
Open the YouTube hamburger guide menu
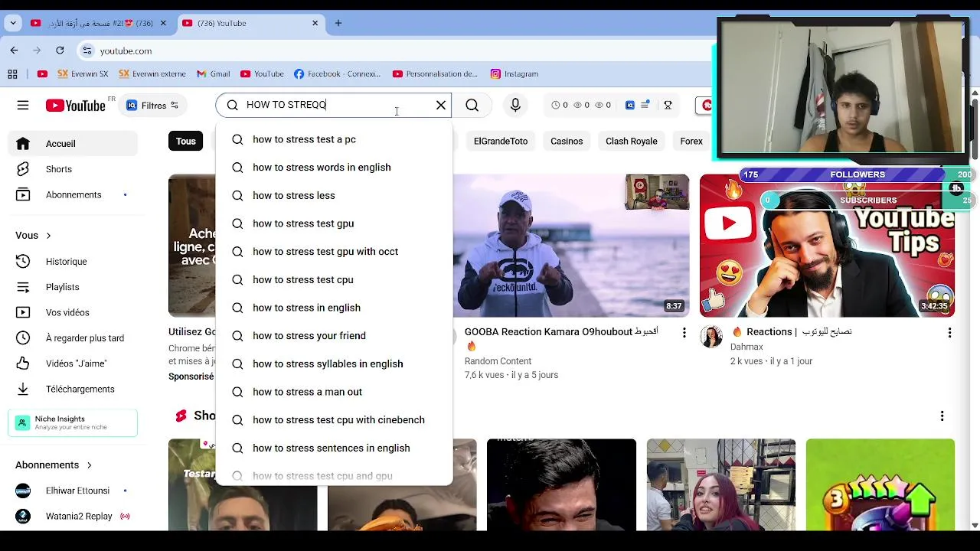[23, 106]
